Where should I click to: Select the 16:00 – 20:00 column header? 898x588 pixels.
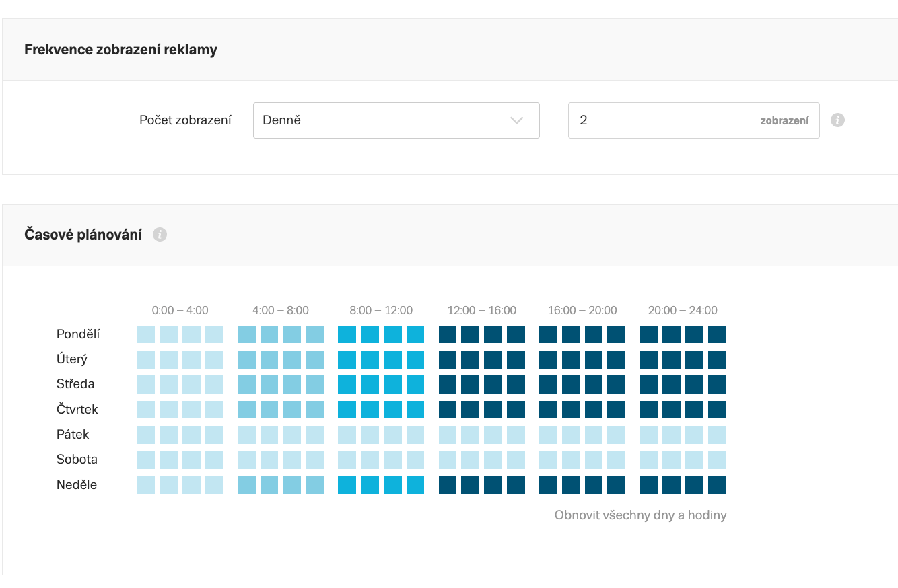[x=582, y=310]
